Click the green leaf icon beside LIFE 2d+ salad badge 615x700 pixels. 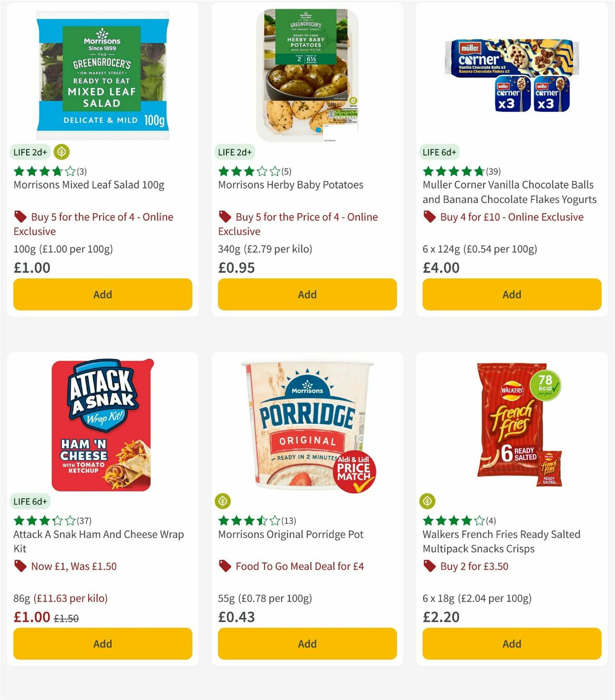click(x=61, y=152)
